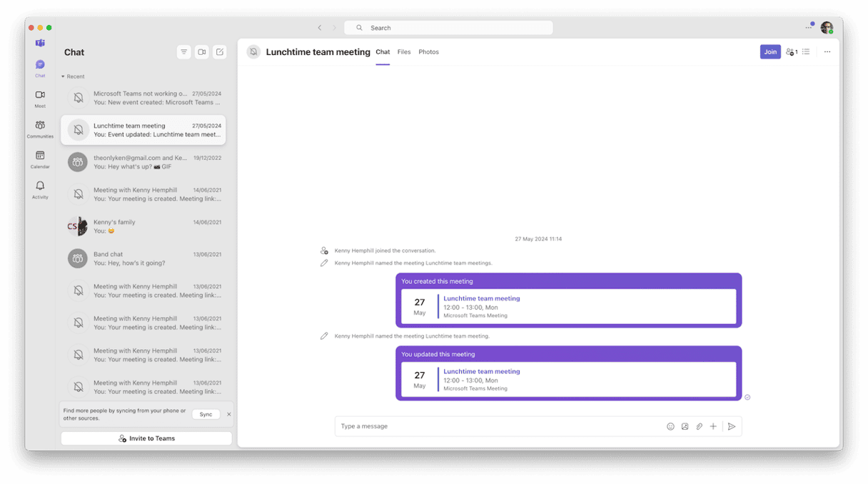Click the Sync button
This screenshot has height=484, width=868.
[x=206, y=414]
